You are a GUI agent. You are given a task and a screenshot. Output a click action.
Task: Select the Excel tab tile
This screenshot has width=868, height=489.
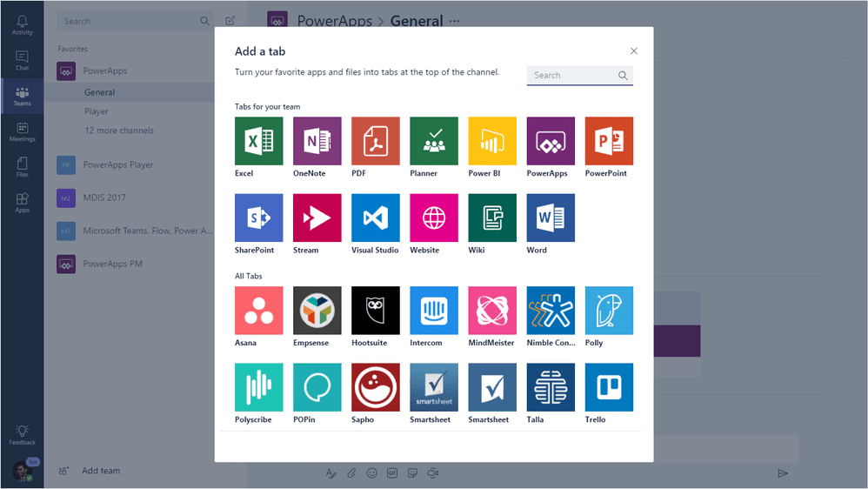pos(258,141)
